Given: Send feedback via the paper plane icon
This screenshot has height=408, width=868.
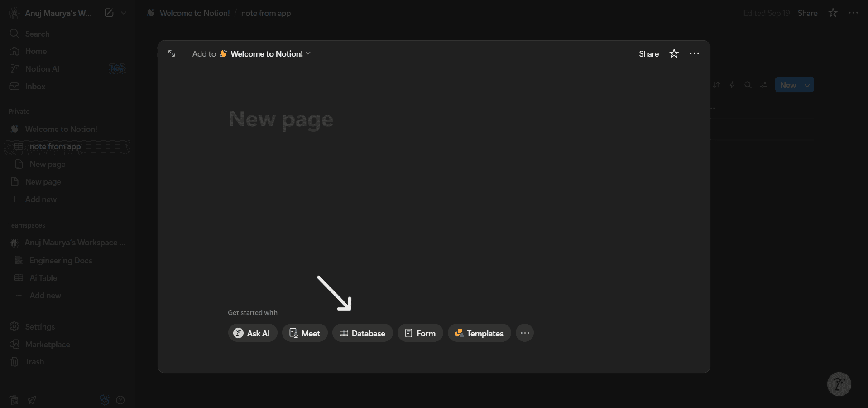Looking at the screenshot, I should pyautogui.click(x=32, y=400).
